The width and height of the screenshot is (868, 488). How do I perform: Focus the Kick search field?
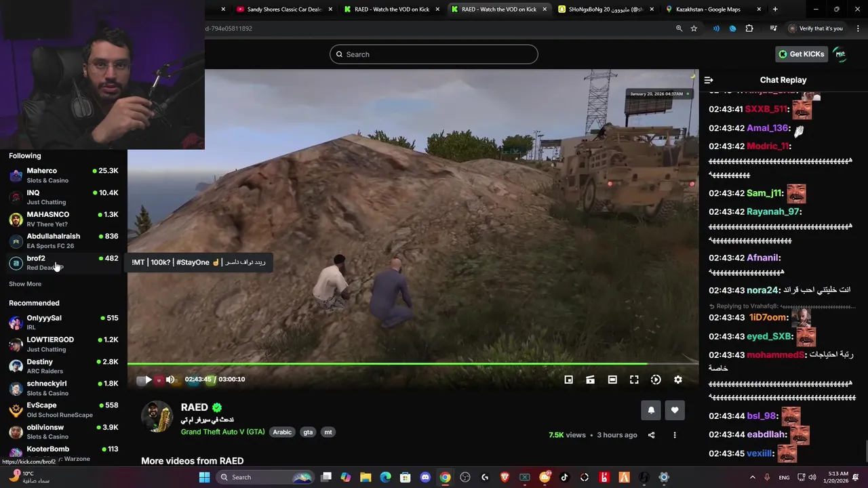click(434, 54)
